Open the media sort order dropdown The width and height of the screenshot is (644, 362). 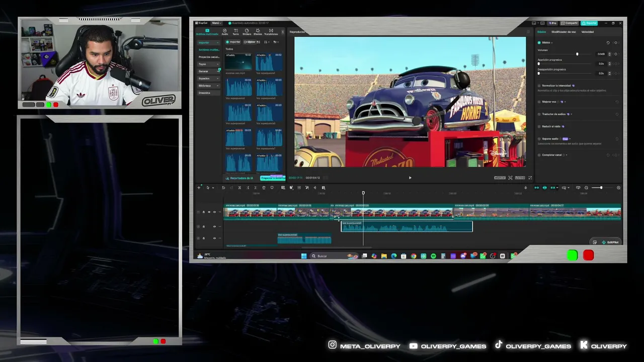pos(267,42)
